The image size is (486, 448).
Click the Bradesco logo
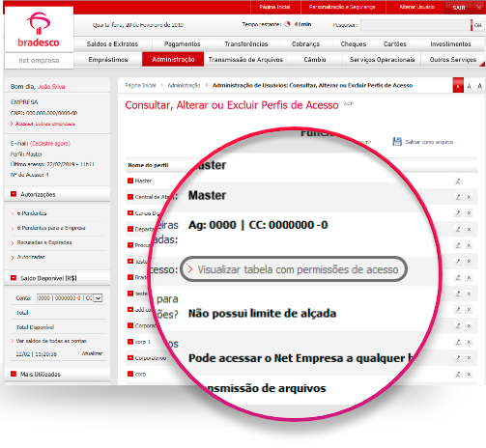point(39,30)
